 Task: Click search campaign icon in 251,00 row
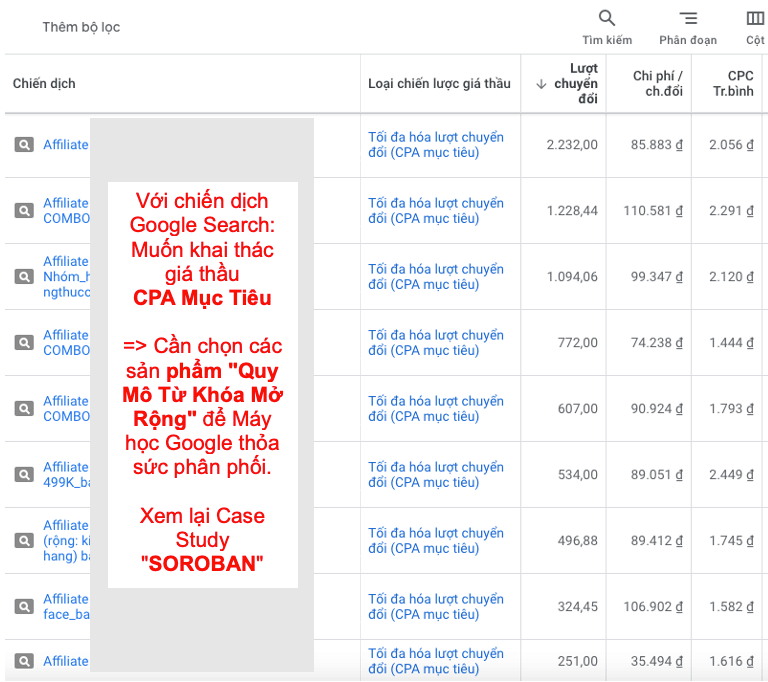pyautogui.click(x=24, y=661)
